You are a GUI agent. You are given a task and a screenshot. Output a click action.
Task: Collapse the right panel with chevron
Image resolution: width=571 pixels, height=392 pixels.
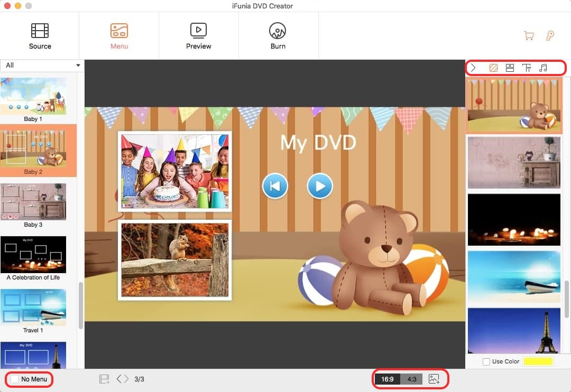click(x=473, y=68)
